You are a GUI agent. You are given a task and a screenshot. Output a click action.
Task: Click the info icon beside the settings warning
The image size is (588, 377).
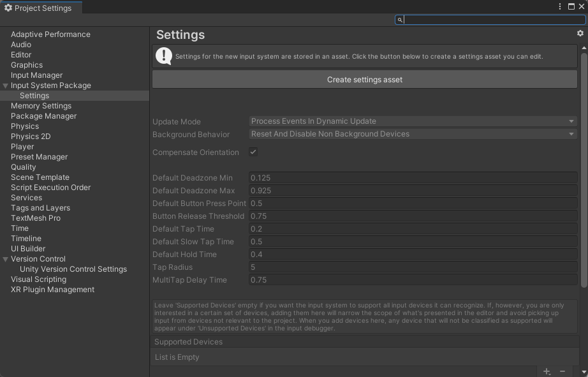coord(164,56)
